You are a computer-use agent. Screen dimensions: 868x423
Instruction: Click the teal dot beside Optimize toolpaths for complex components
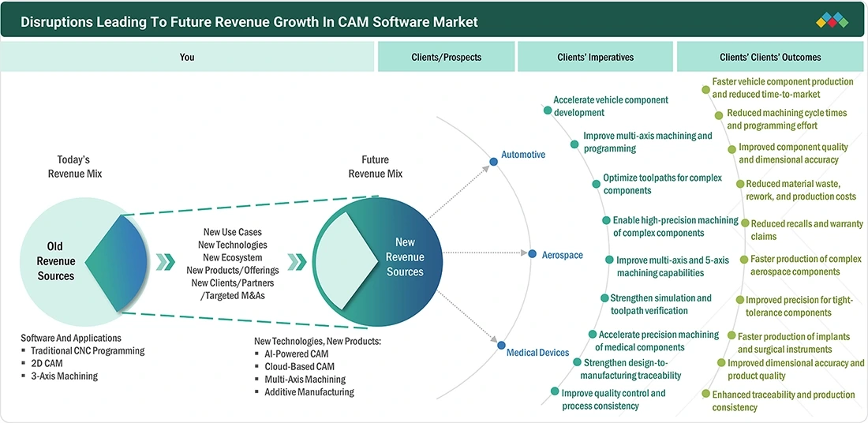[596, 184]
